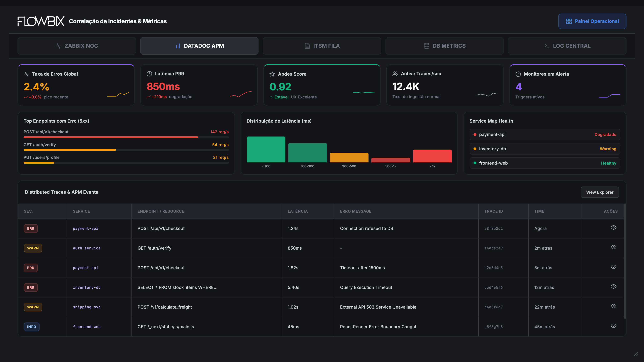Click the 'Degradado' status label
The image size is (644, 362).
(x=605, y=135)
